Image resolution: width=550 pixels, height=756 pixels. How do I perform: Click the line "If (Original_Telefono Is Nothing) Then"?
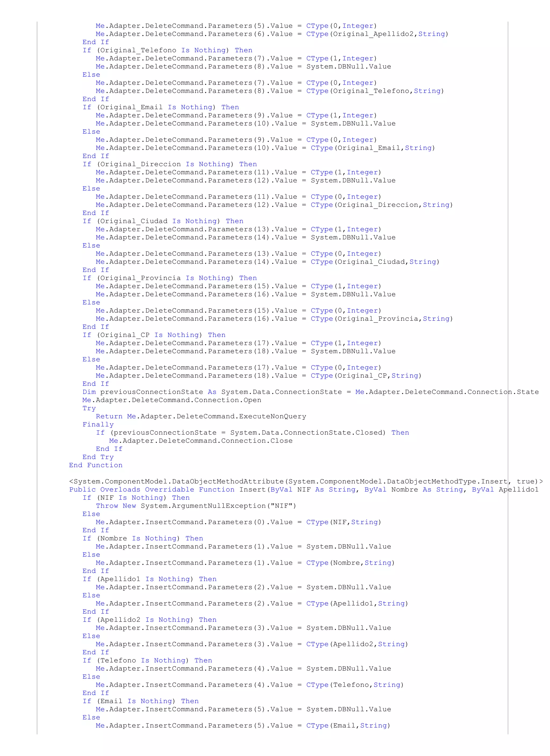(167, 50)
